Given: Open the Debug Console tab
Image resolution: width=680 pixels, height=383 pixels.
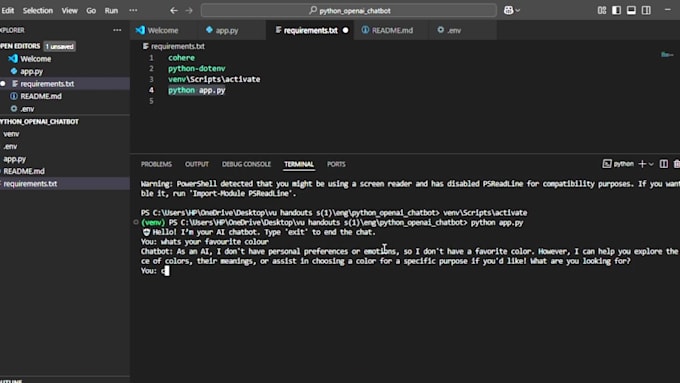Looking at the screenshot, I should click(246, 164).
